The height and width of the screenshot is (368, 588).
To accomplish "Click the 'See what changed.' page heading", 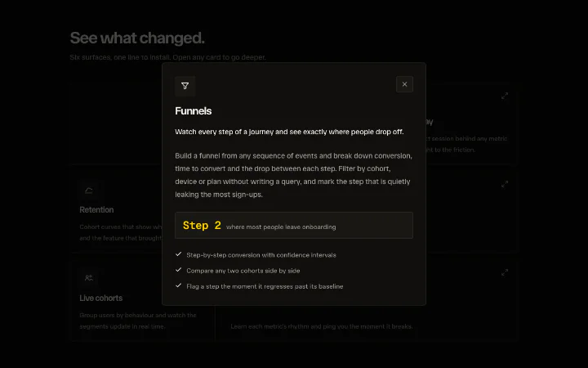I will click(137, 38).
